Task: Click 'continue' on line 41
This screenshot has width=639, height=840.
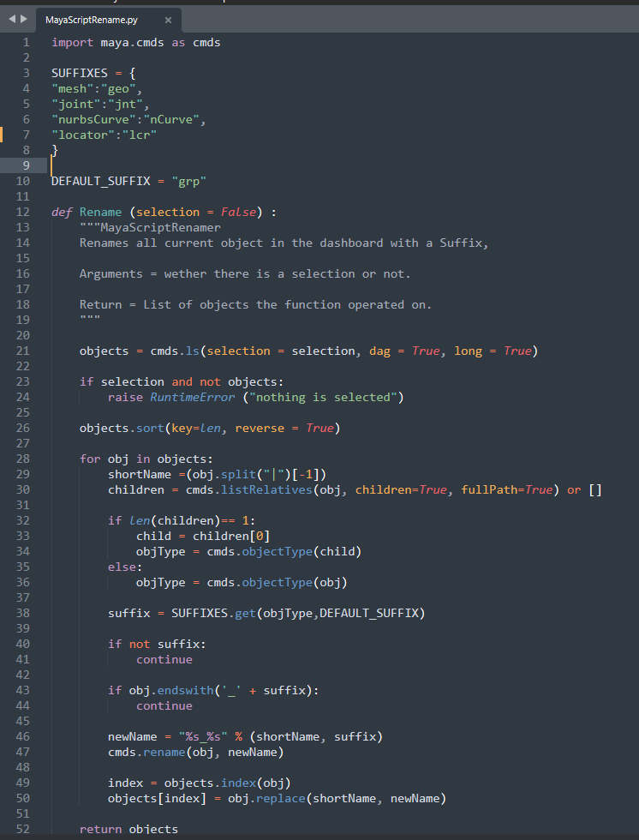Action: pos(164,659)
